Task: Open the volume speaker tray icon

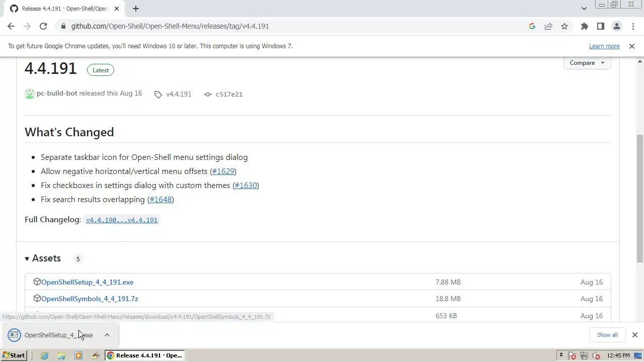Action: click(x=596, y=355)
